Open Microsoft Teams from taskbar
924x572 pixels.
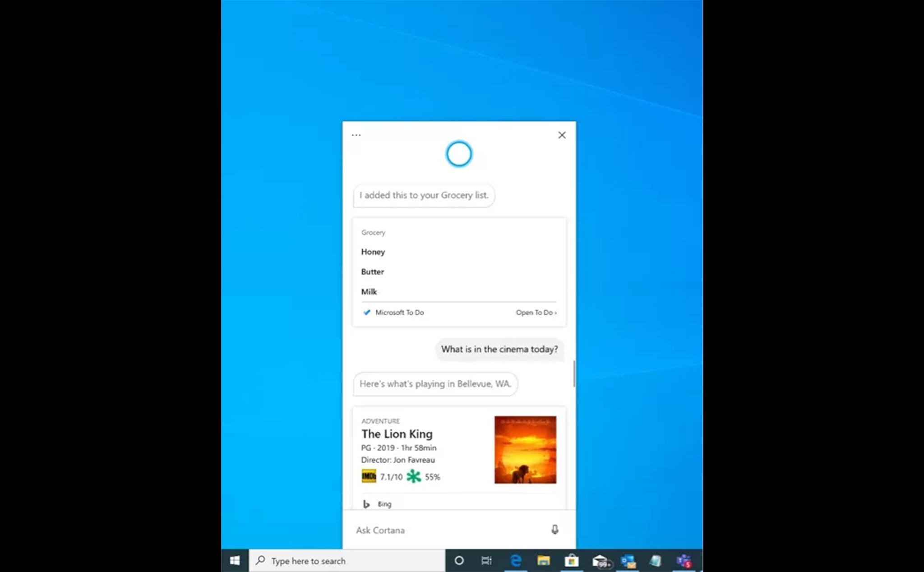point(684,561)
